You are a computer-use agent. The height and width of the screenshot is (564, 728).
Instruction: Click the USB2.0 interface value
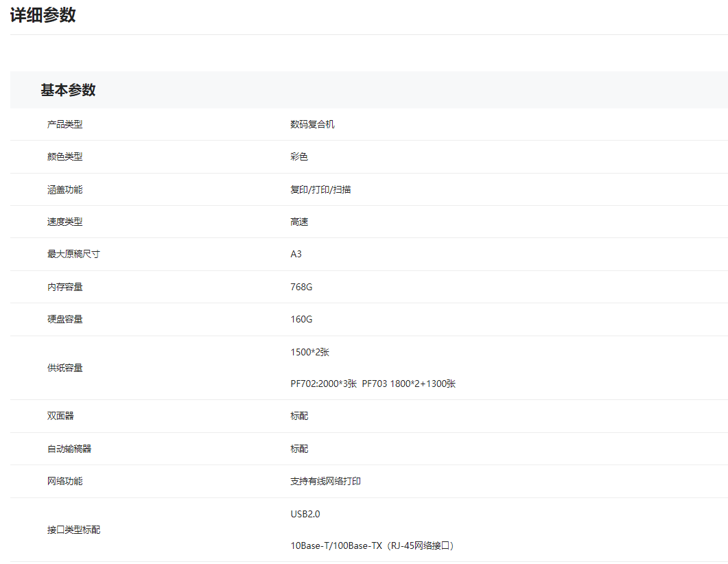pos(305,514)
